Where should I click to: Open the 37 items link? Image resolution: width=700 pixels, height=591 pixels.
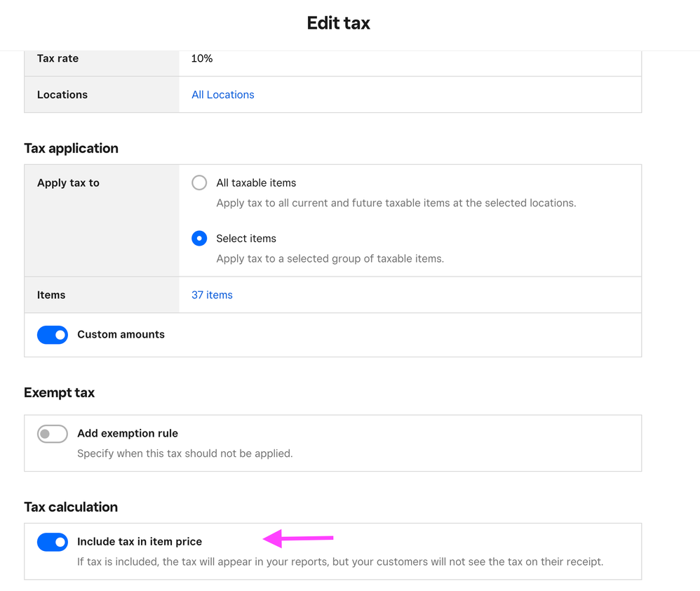coord(212,295)
